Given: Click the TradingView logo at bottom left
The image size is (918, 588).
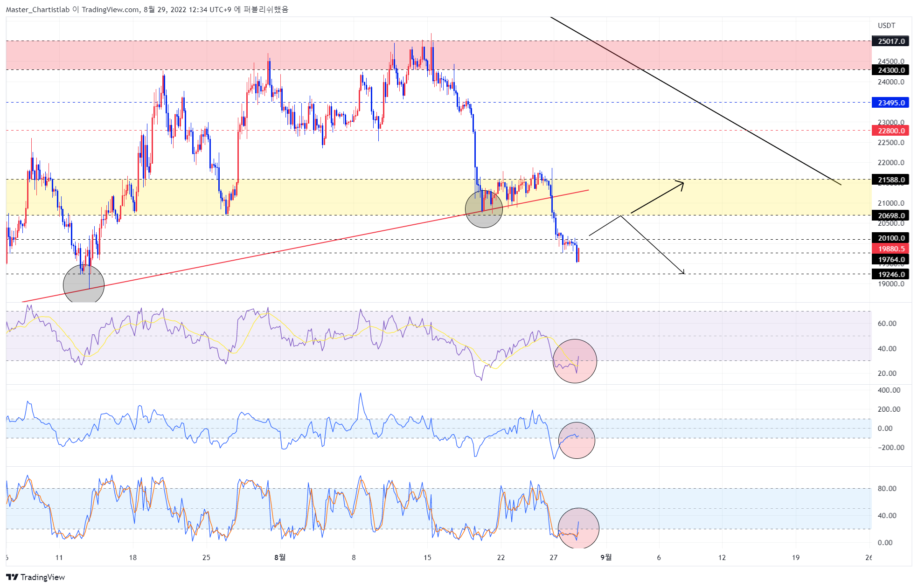Looking at the screenshot, I should coord(35,577).
